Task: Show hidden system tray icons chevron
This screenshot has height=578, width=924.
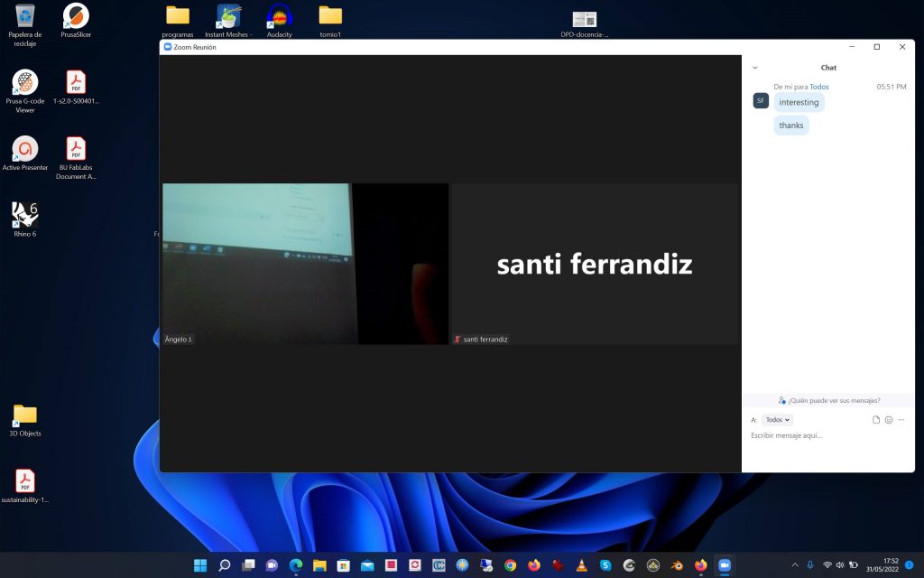Action: pos(795,565)
